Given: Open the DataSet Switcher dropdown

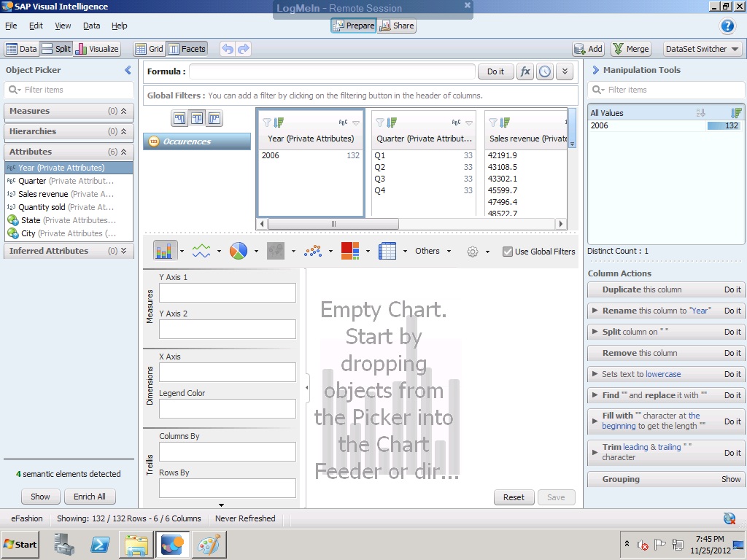Looking at the screenshot, I should click(x=703, y=49).
